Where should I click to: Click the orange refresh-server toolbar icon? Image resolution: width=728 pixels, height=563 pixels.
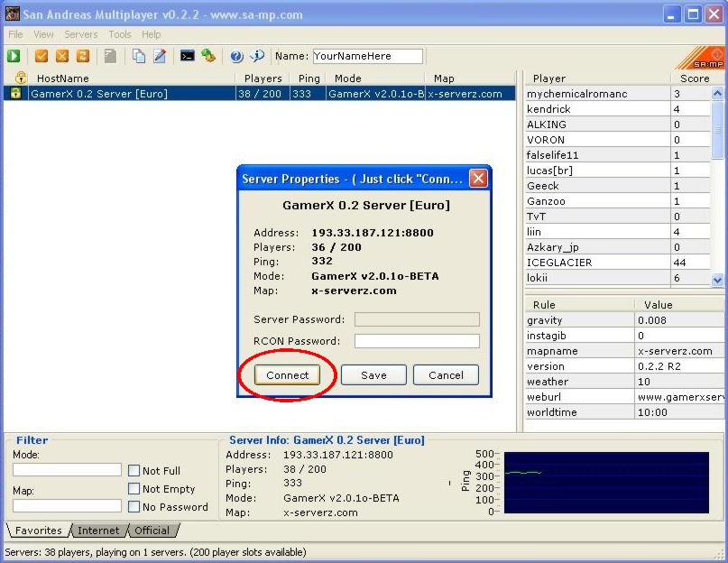click(x=83, y=56)
